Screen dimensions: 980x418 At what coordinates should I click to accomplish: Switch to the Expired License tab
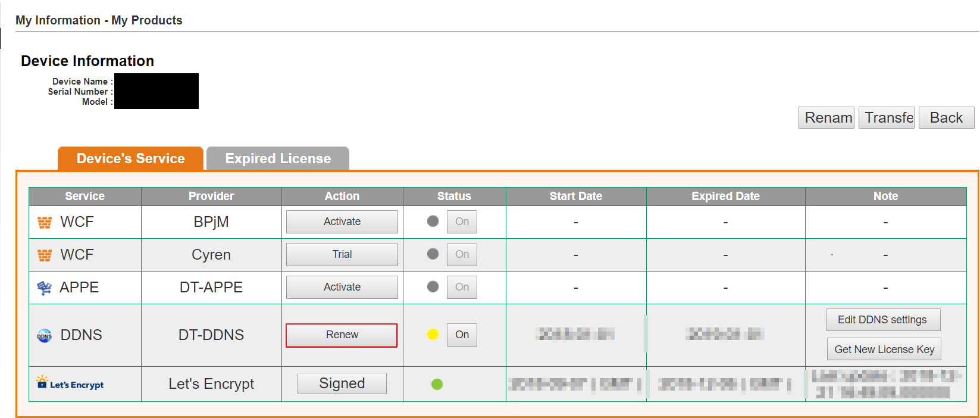point(278,158)
